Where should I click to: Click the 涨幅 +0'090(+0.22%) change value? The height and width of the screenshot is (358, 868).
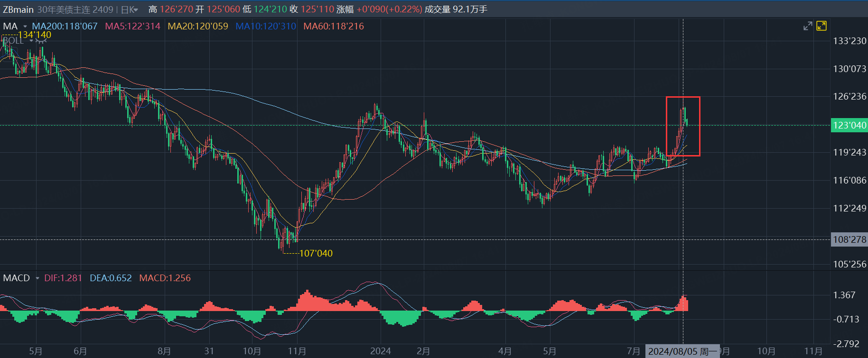[x=379, y=9]
